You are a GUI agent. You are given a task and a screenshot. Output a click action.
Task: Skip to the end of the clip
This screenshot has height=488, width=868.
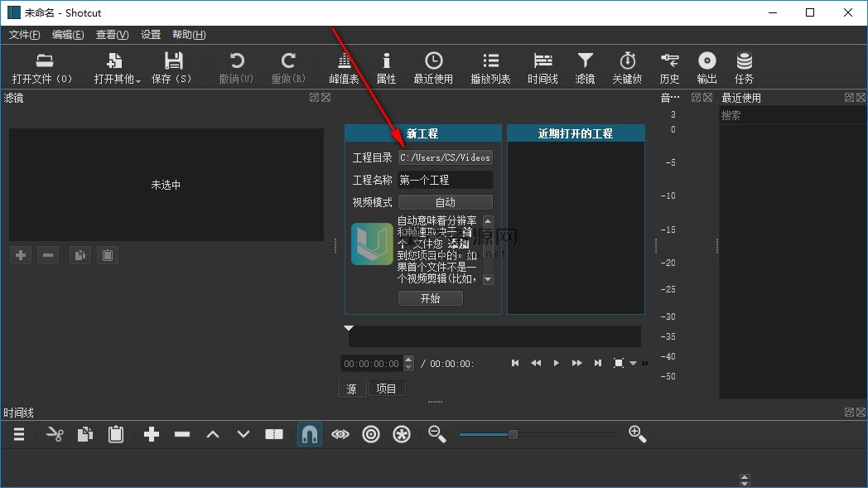[598, 364]
